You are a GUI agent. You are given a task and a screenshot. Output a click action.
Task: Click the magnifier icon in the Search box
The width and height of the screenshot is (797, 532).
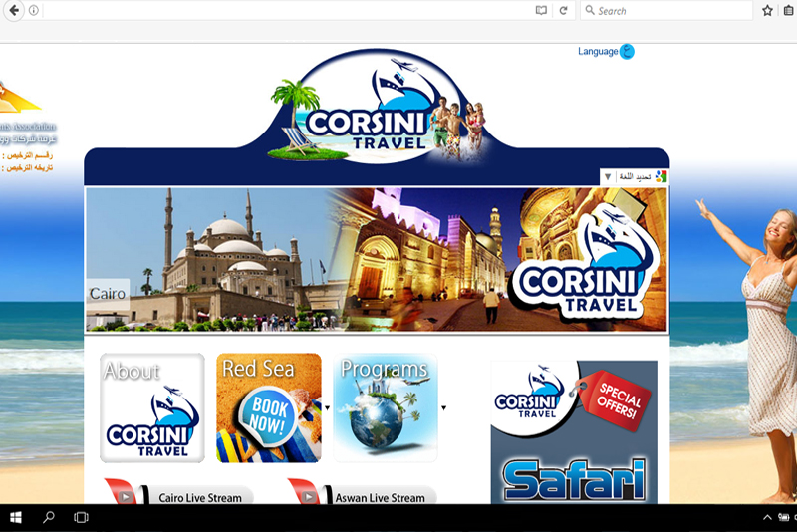590,10
